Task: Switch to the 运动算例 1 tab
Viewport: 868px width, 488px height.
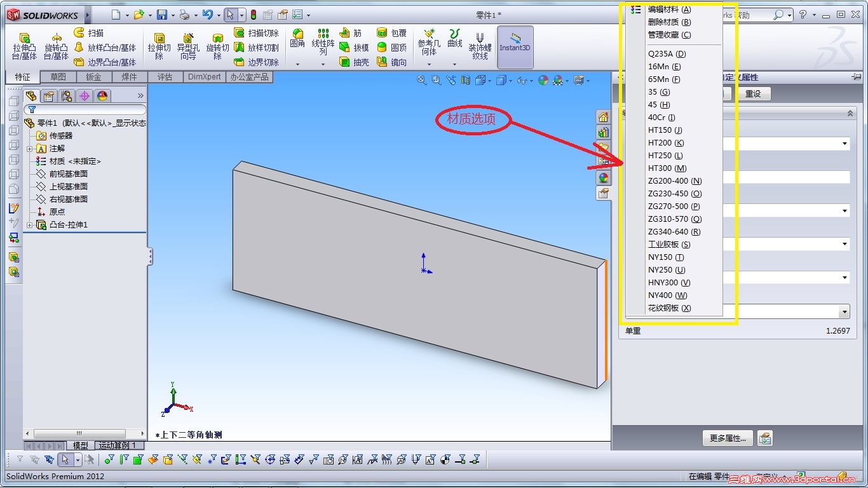Action: pos(119,445)
